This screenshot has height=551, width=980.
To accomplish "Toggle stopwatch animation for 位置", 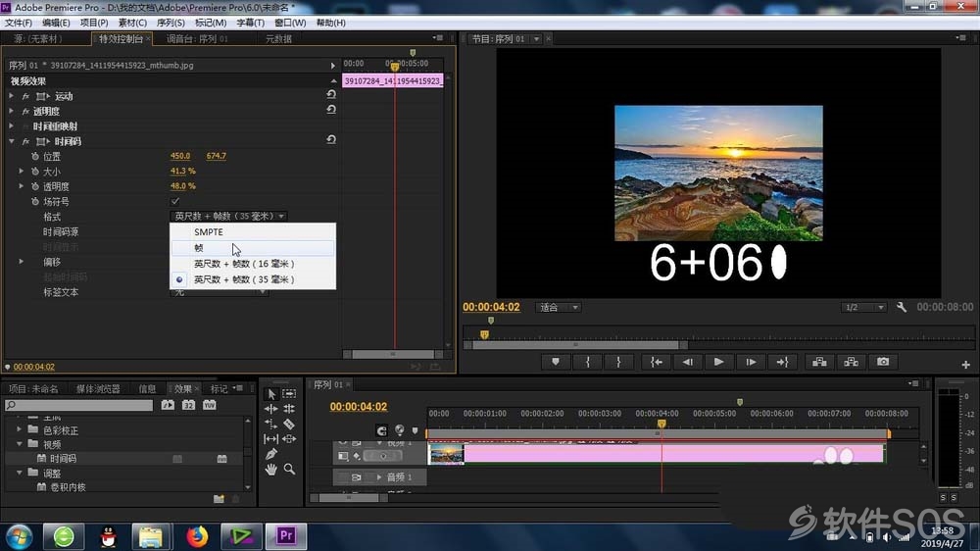I will click(35, 156).
